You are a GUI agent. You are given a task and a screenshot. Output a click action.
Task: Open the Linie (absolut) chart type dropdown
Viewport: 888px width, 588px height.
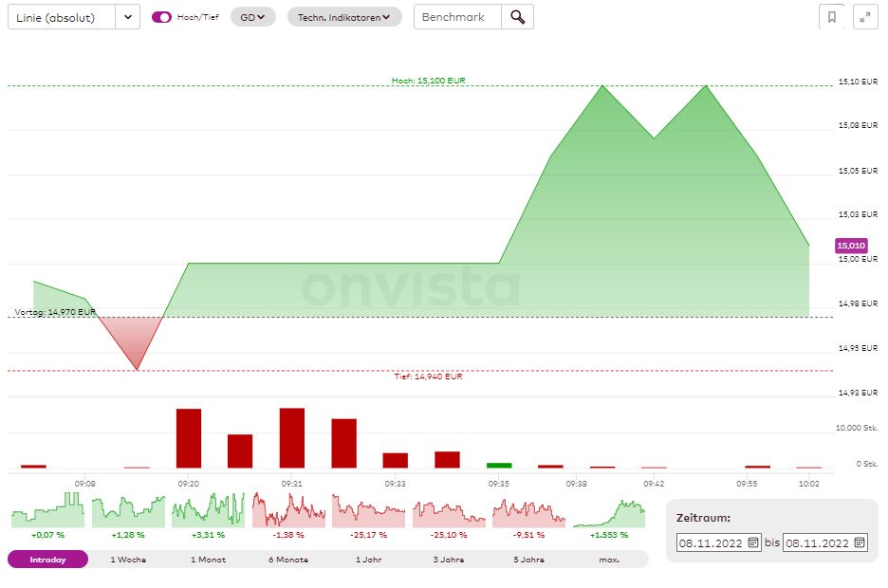tap(66, 16)
